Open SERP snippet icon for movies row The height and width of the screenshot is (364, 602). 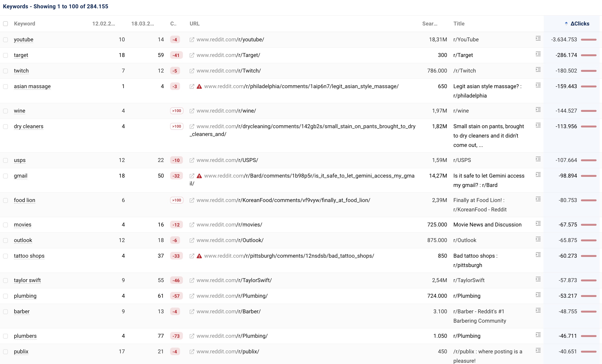[x=538, y=224]
